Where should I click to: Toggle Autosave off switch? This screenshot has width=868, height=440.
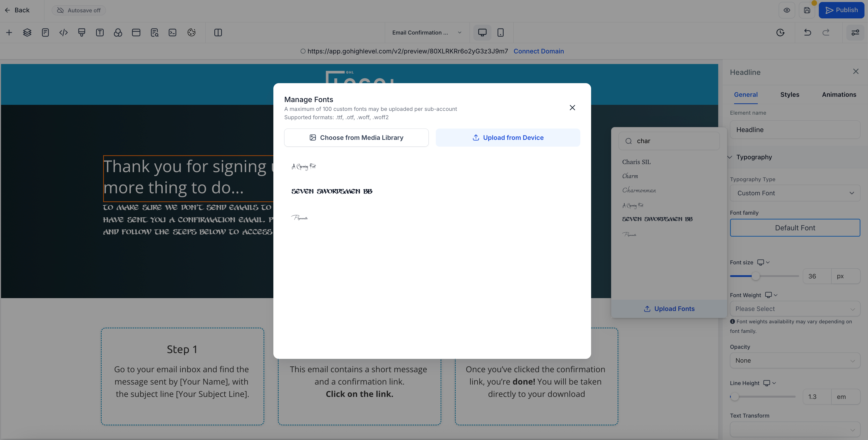[78, 10]
